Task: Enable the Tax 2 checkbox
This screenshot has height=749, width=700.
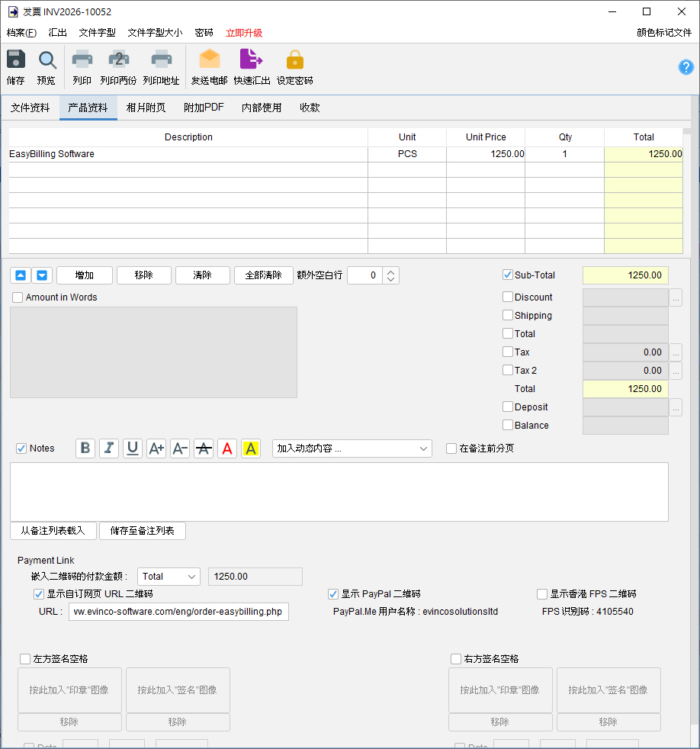Action: coord(508,370)
